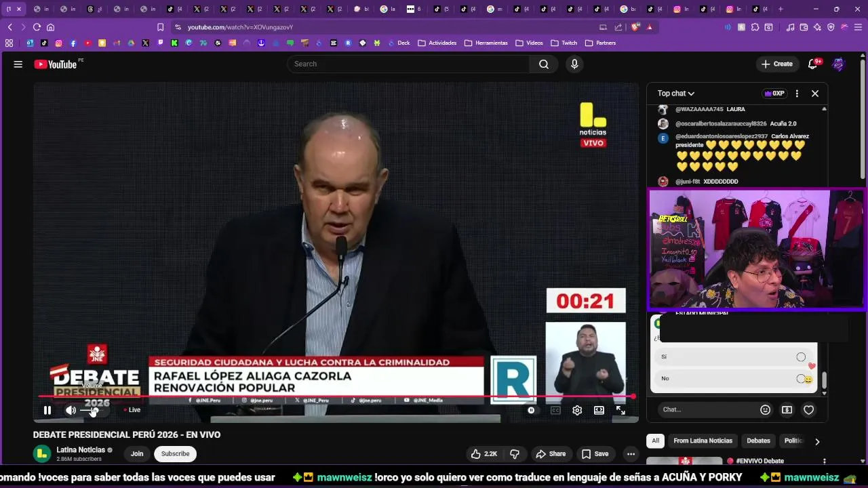Open the Videos bookmarks folder

pos(530,43)
